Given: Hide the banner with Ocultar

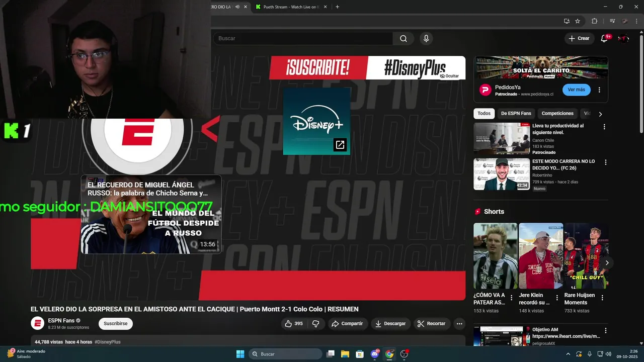Looking at the screenshot, I should [449, 76].
